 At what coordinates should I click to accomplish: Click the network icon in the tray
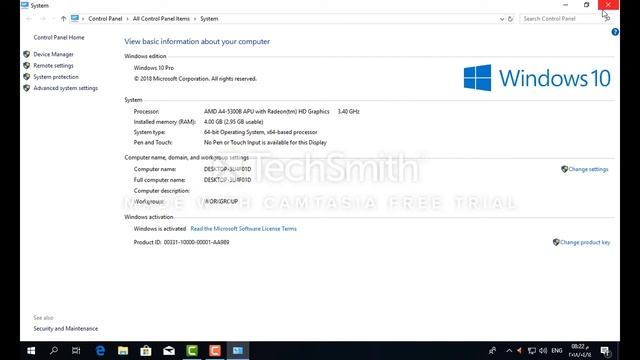point(531,351)
